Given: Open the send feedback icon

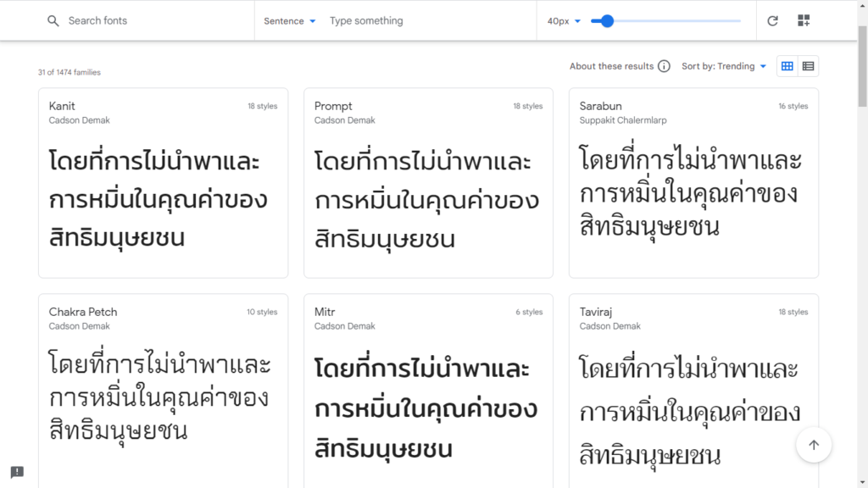Looking at the screenshot, I should pyautogui.click(x=17, y=472).
